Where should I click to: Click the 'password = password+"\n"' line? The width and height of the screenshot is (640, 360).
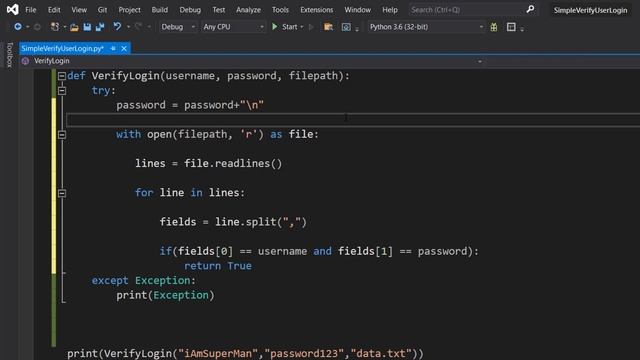point(190,105)
